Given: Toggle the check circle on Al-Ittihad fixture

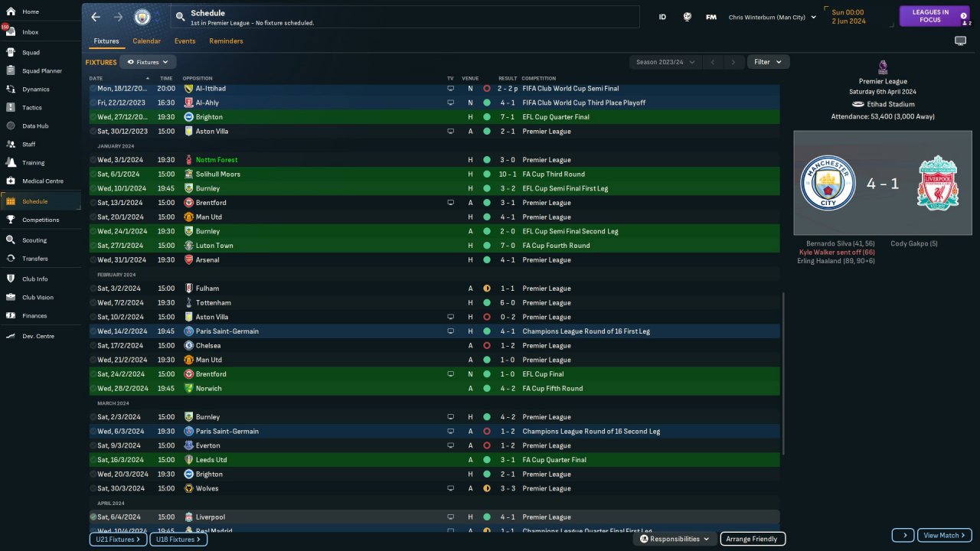Looking at the screenshot, I should (93, 89).
